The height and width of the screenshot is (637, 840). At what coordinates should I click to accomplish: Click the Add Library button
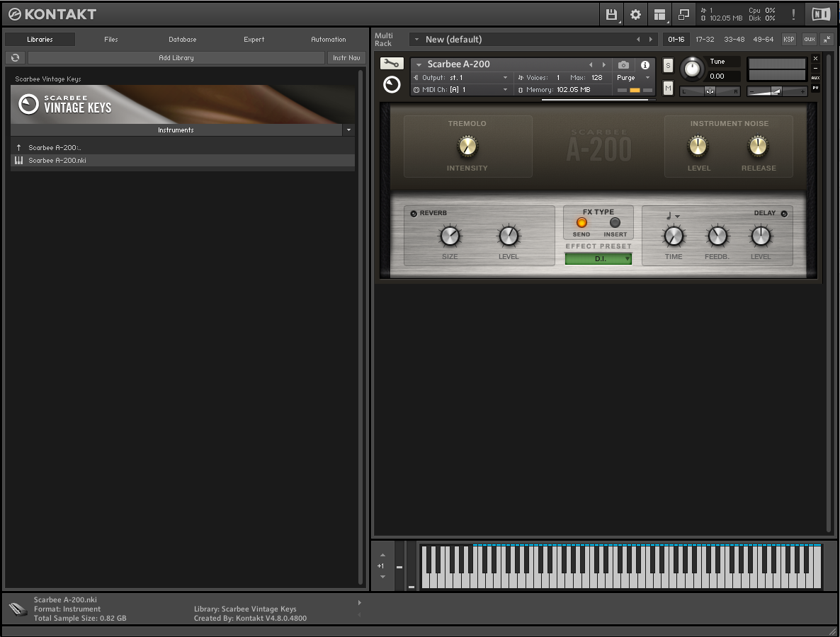[176, 58]
